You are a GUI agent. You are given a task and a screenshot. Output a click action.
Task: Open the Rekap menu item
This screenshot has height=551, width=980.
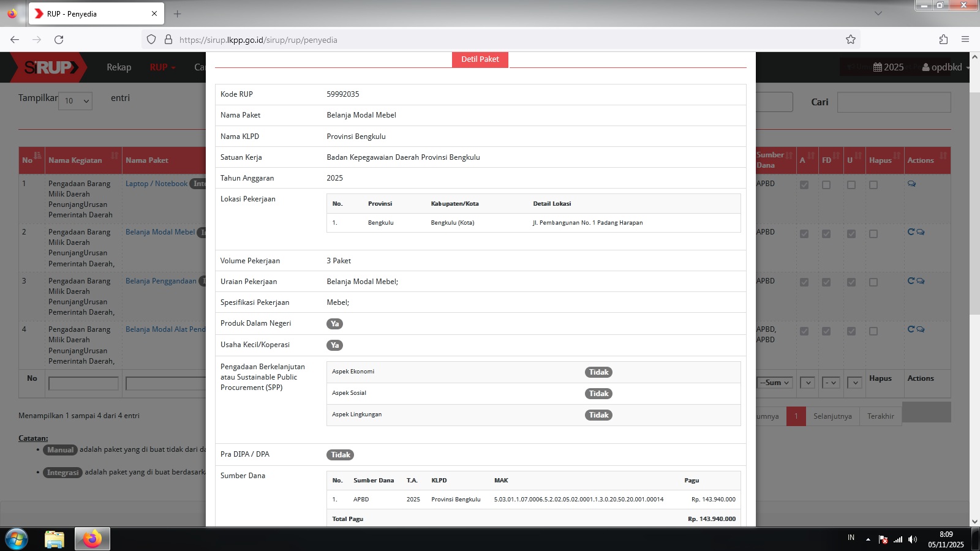119,67
